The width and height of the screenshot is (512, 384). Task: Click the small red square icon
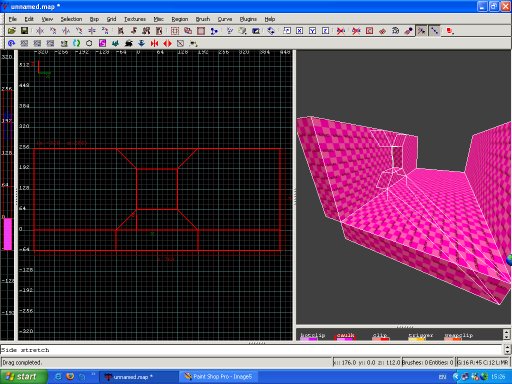pos(450,31)
